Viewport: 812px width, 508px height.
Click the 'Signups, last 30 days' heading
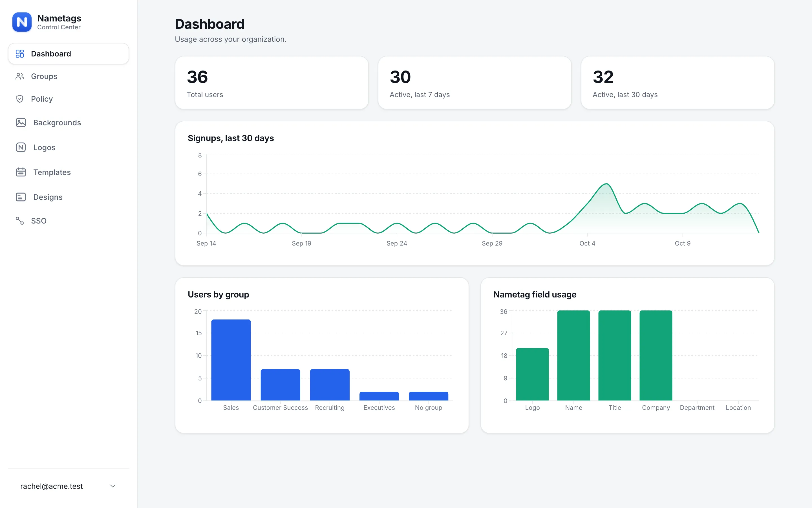231,138
